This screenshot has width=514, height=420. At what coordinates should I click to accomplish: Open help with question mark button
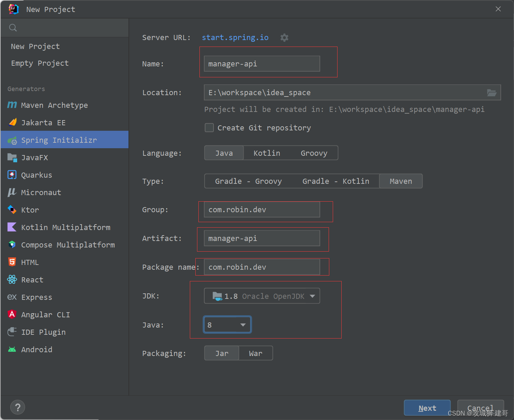pyautogui.click(x=18, y=407)
